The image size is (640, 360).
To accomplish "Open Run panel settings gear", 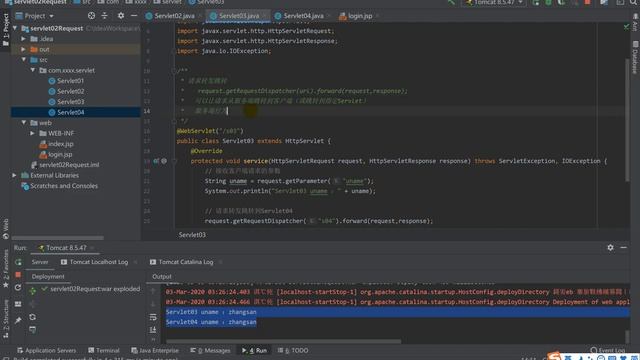I will pos(610,247).
